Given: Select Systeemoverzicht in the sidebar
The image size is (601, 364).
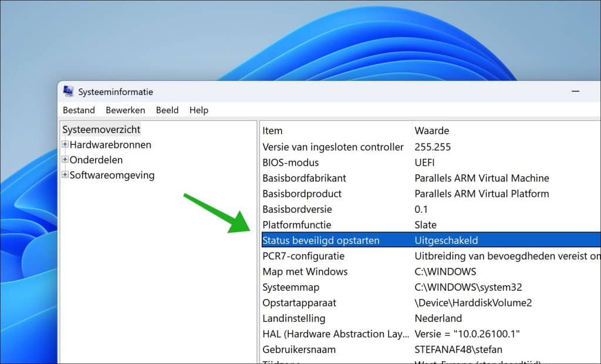Looking at the screenshot, I should (x=102, y=130).
